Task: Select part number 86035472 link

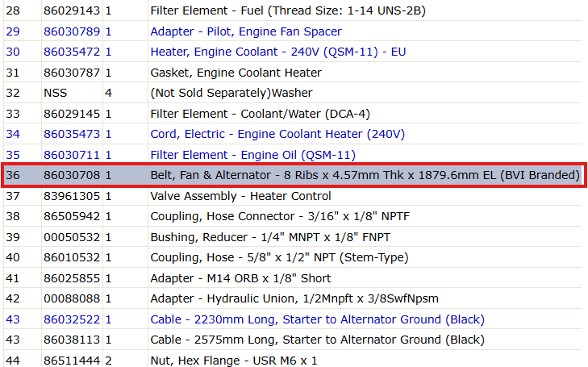Action: pyautogui.click(x=72, y=52)
